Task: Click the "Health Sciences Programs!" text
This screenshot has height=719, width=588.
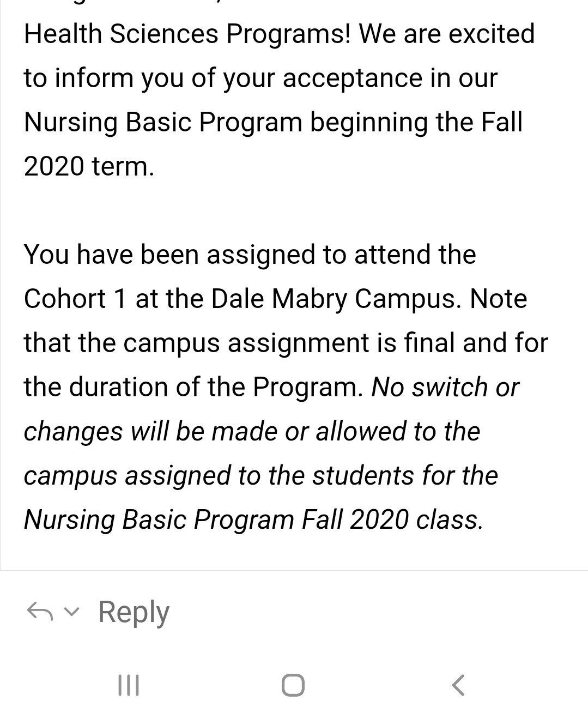Action: (187, 34)
